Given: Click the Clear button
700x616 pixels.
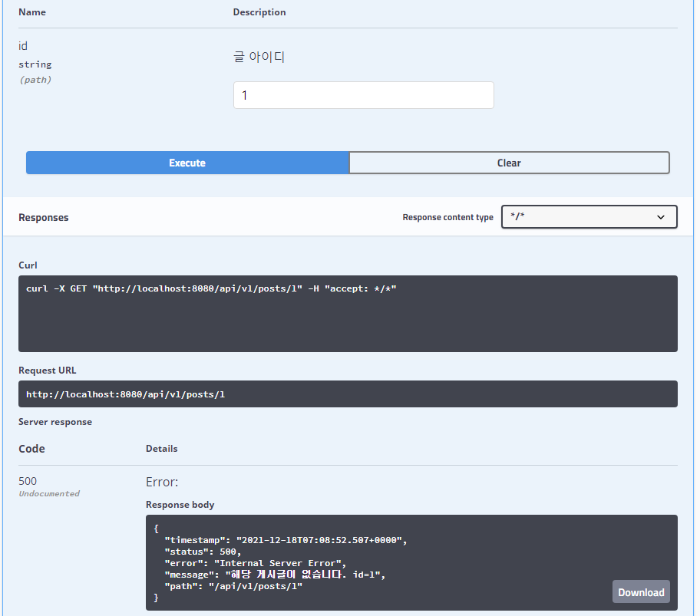Looking at the screenshot, I should (x=509, y=163).
